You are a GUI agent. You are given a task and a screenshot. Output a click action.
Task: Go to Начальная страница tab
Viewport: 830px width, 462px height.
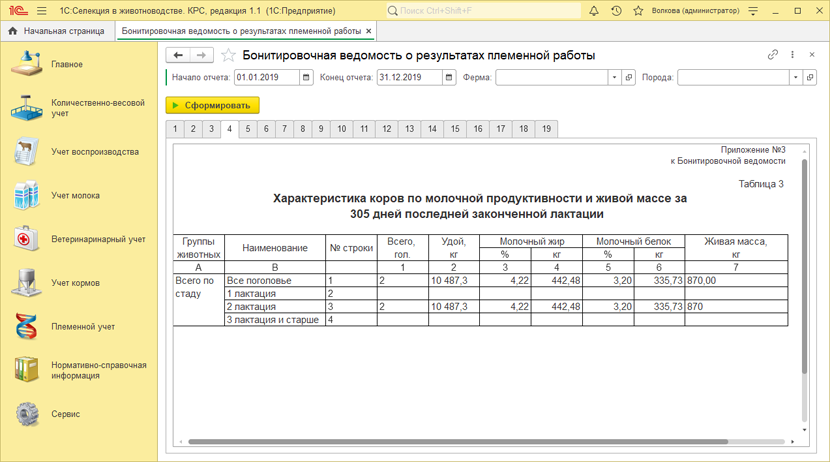(57, 31)
